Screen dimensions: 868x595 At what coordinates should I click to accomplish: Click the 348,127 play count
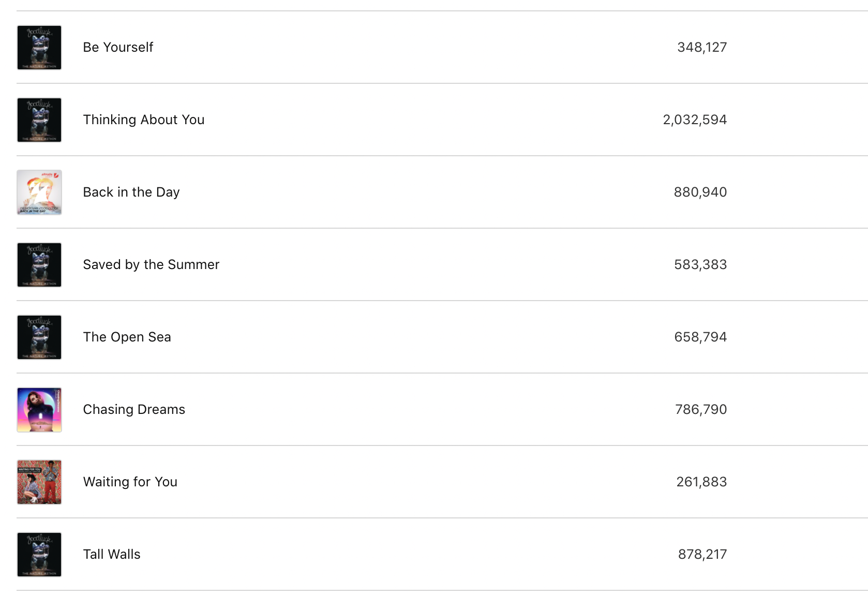pos(702,48)
